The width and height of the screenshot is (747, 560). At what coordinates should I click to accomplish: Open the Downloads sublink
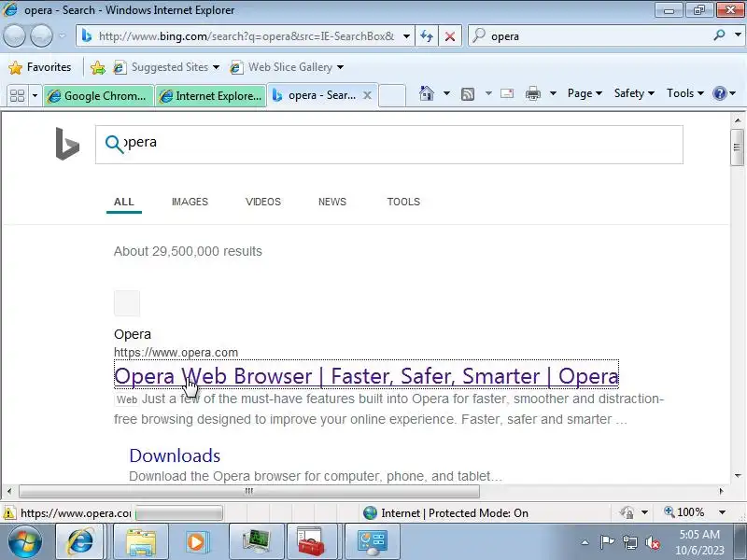click(x=175, y=455)
